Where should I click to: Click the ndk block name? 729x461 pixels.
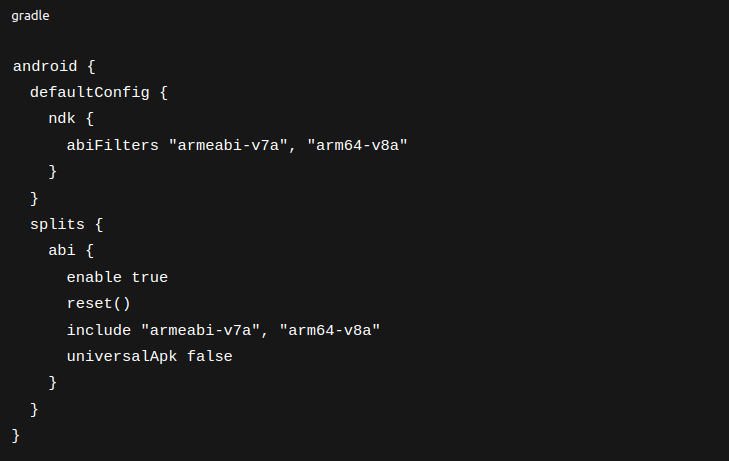[x=62, y=119]
